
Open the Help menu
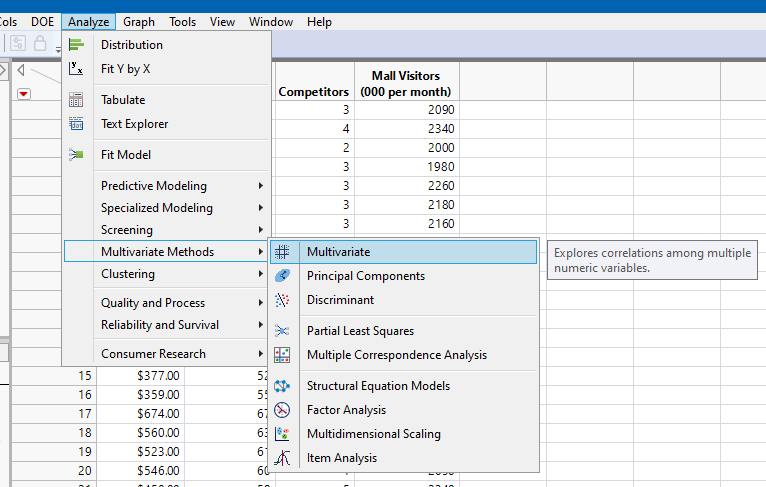click(x=319, y=22)
